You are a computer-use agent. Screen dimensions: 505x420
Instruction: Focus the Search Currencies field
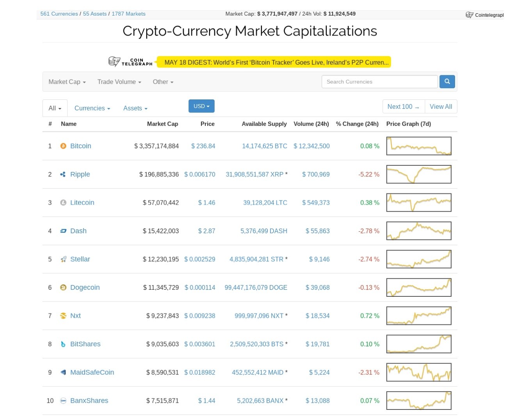tap(379, 82)
